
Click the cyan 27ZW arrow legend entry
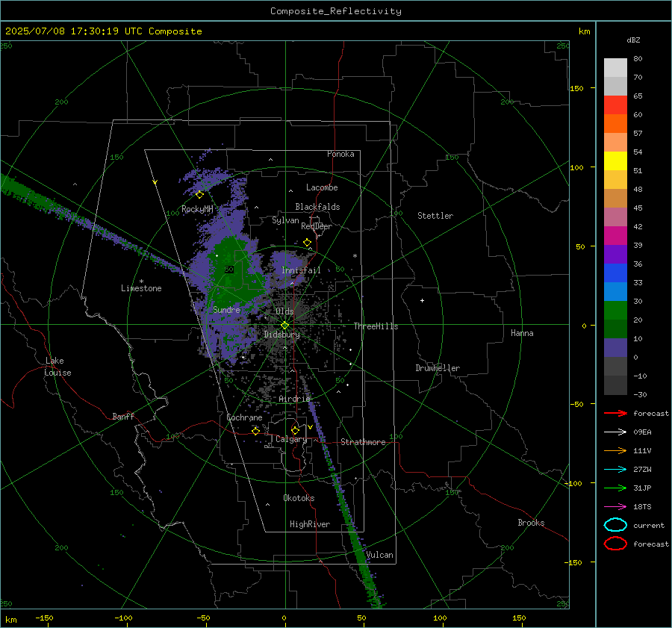pyautogui.click(x=615, y=470)
